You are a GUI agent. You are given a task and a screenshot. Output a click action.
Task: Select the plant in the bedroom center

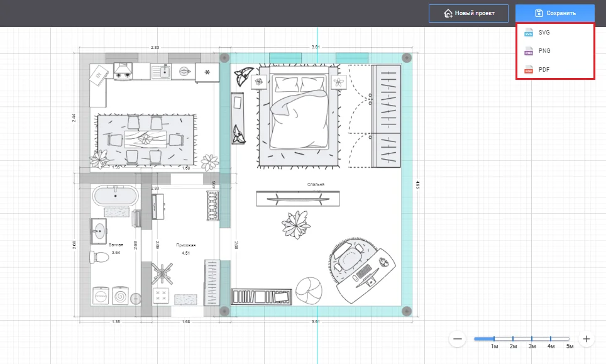pos(297,225)
